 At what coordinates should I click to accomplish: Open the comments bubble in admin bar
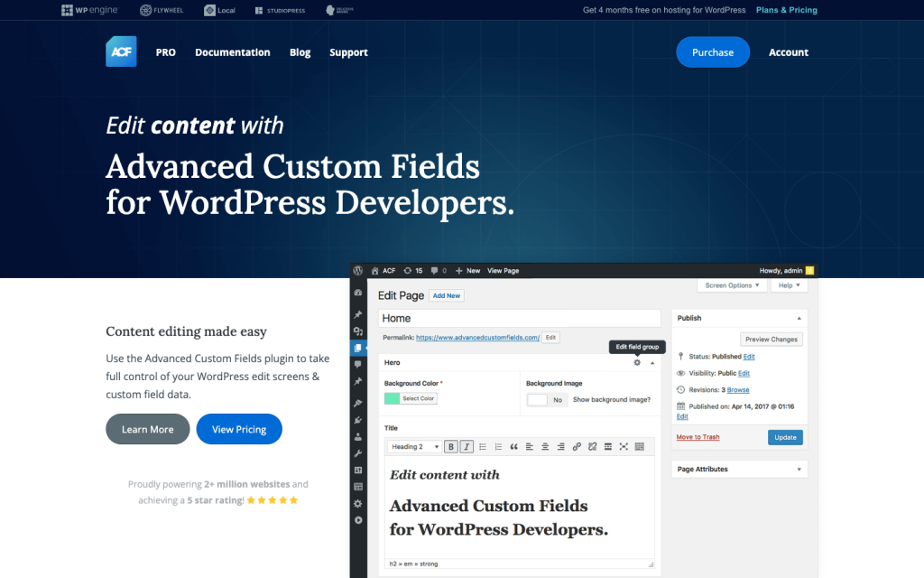point(434,271)
